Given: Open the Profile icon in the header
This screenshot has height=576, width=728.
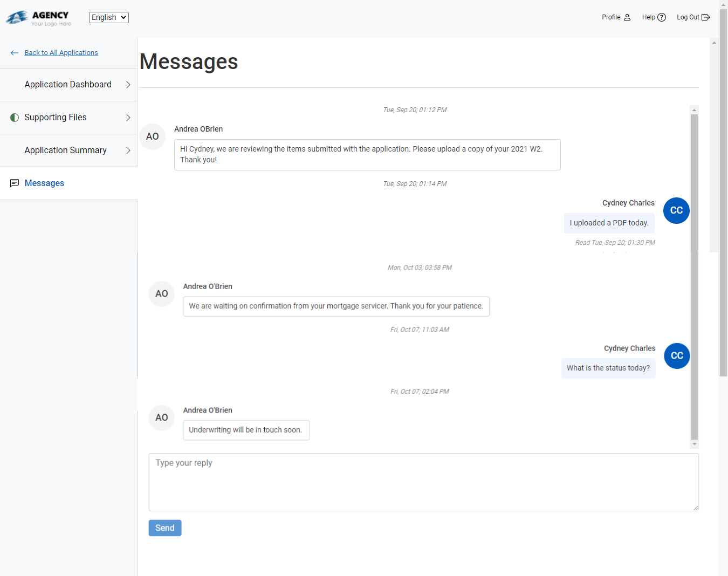Looking at the screenshot, I should tap(627, 17).
